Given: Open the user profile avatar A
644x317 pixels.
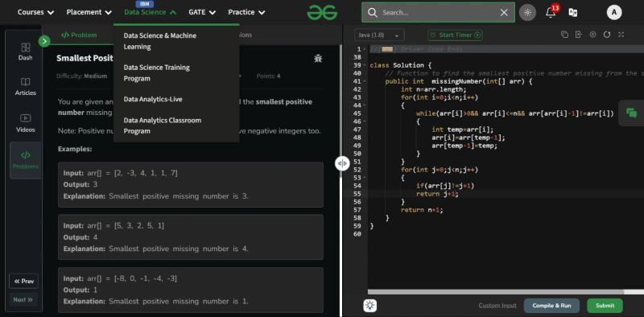Looking at the screenshot, I should coord(614,12).
